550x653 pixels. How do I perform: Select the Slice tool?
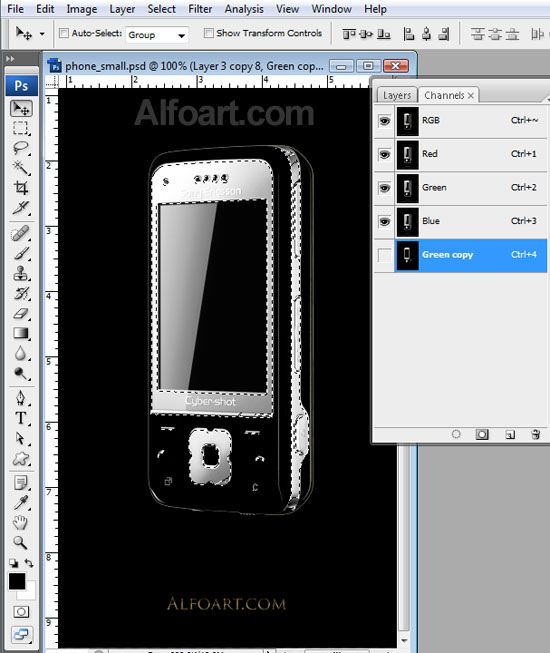pyautogui.click(x=21, y=207)
